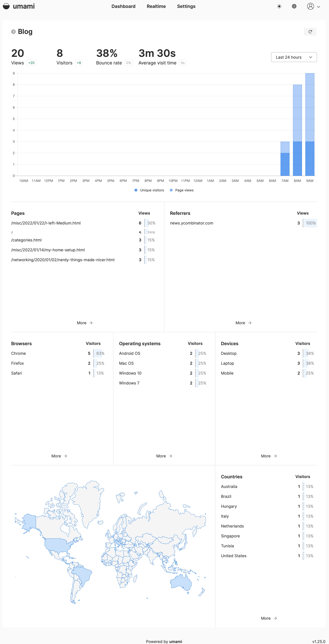Open the Realtime tab
Screen dimensions: 329x644
156,6
